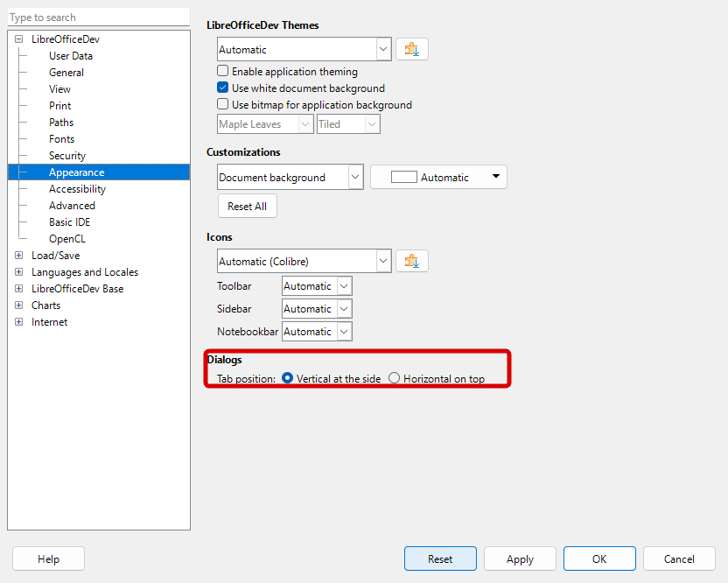Select Horizontal on top tab position
Image resolution: width=728 pixels, height=583 pixels.
pos(395,379)
